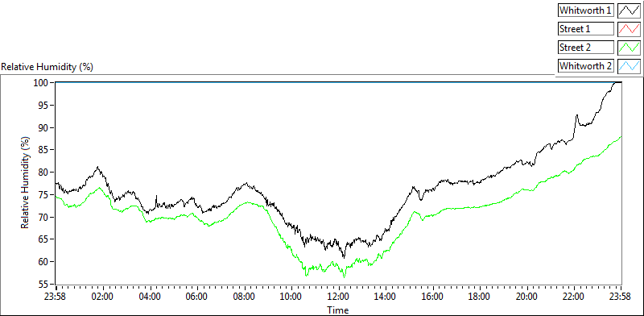Click the Time x-axis title
The height and width of the screenshot is (316, 644).
(338, 310)
